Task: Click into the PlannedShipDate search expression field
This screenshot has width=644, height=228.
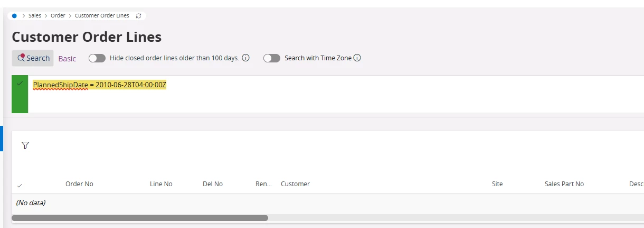Action: click(x=336, y=94)
